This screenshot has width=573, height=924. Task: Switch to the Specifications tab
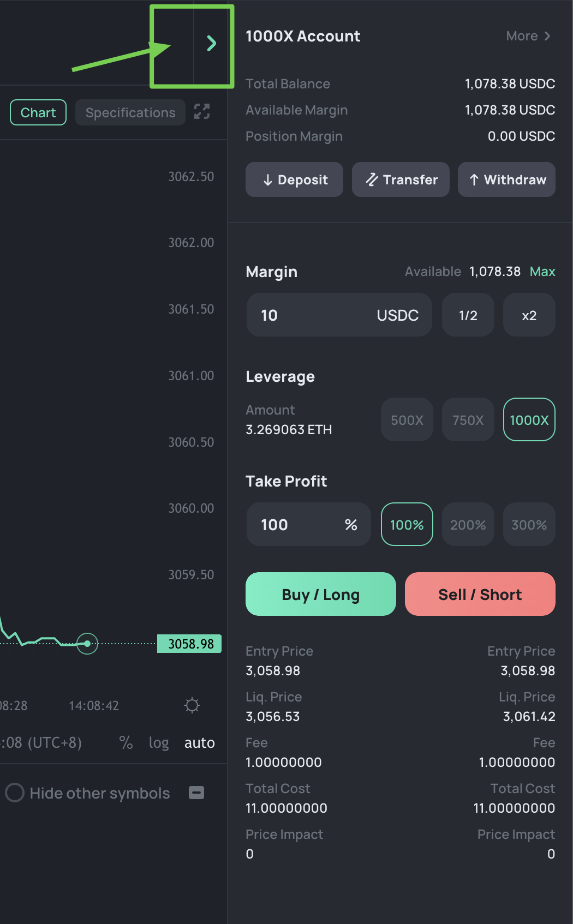130,112
